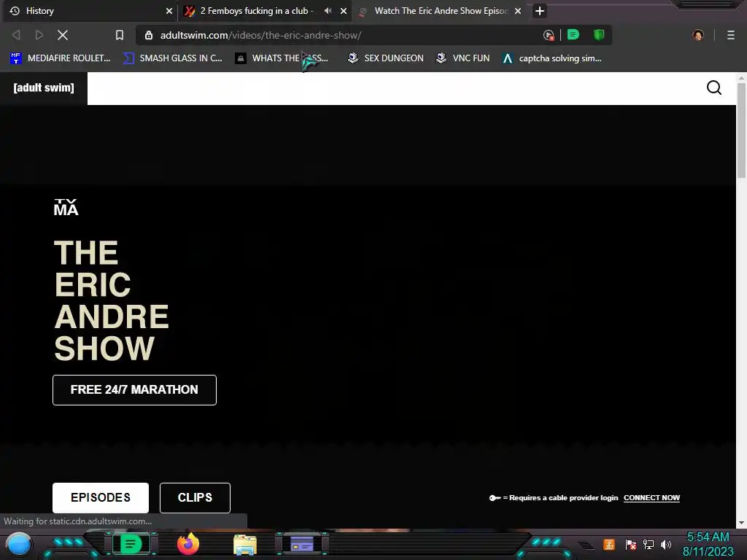Open the Action Center flag icon
This screenshot has width=747, height=560.
coord(630,544)
